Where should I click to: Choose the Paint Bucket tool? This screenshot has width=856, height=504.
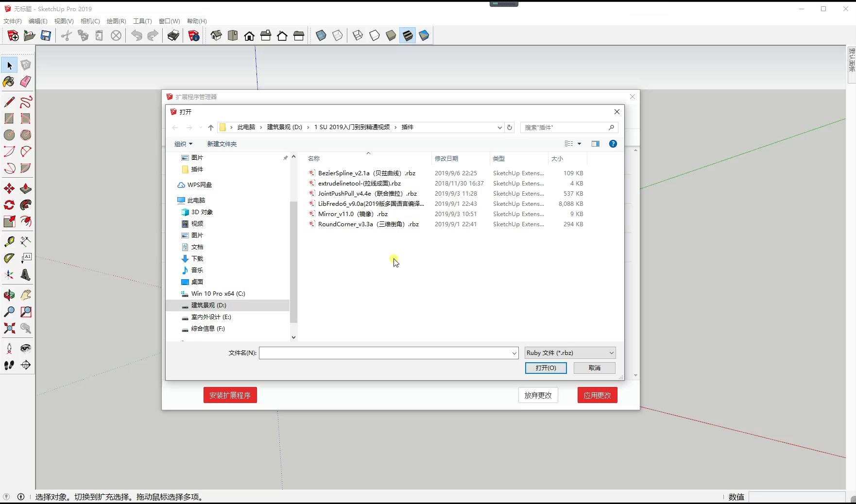(9, 82)
